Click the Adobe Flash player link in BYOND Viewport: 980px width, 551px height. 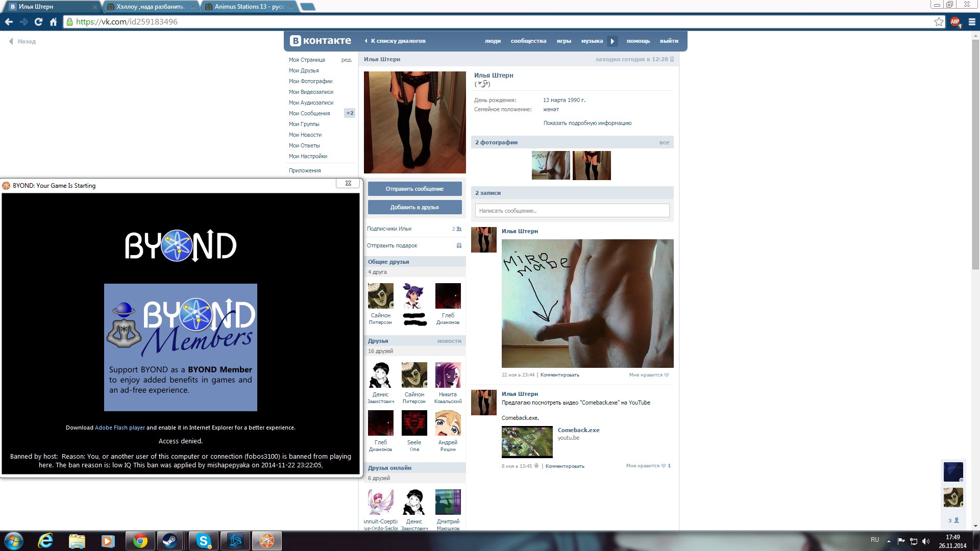click(x=120, y=428)
